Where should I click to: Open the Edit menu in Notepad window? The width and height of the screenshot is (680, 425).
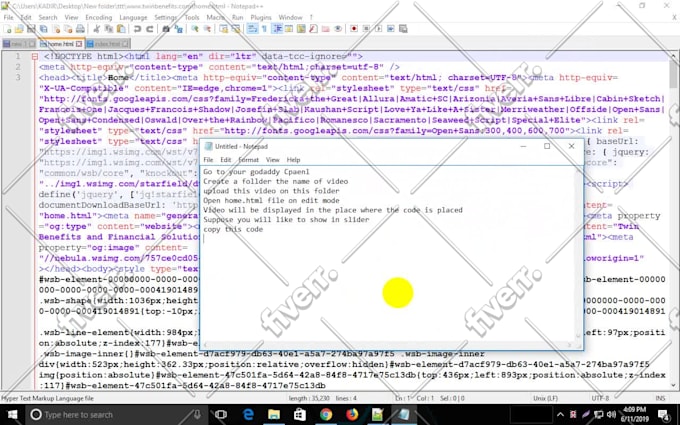(x=226, y=160)
